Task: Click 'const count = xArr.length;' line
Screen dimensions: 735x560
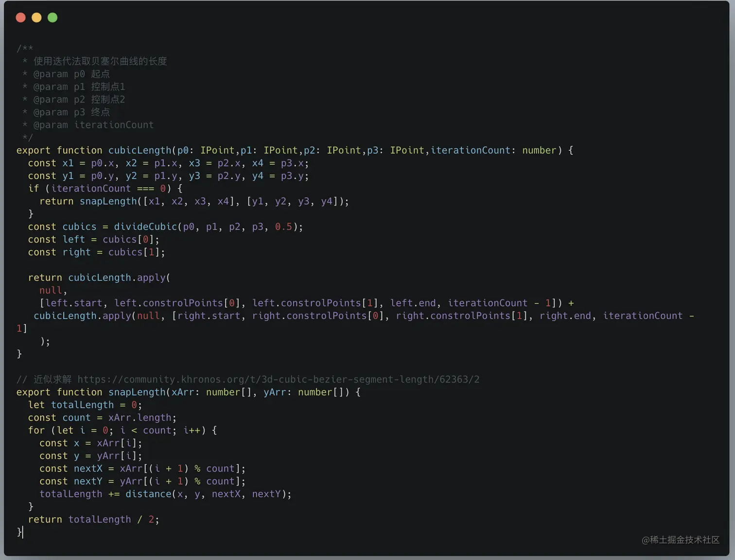Action: tap(103, 417)
